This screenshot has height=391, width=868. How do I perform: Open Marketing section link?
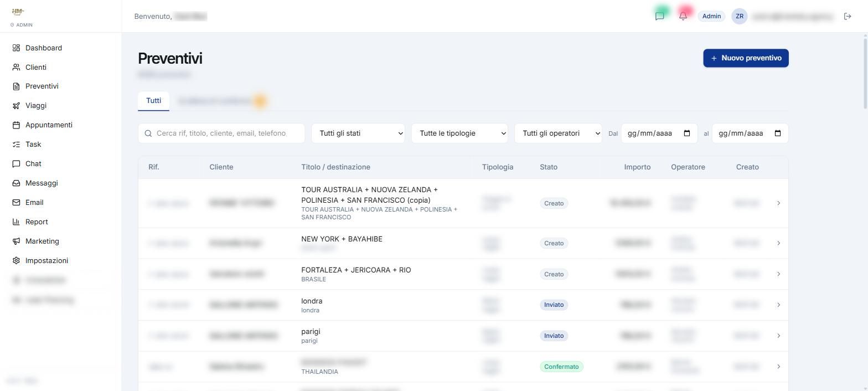42,241
